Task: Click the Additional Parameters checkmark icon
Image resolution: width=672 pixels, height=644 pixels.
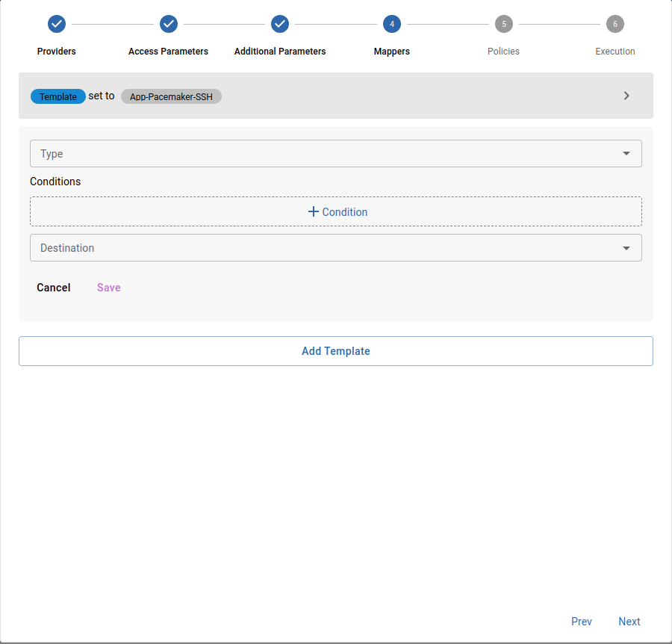Action: [x=280, y=24]
